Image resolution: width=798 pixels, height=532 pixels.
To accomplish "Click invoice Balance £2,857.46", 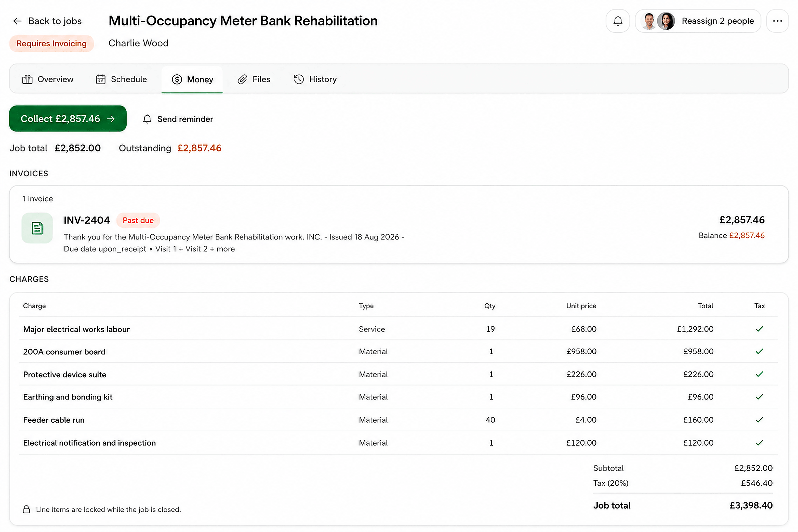I will coord(731,235).
